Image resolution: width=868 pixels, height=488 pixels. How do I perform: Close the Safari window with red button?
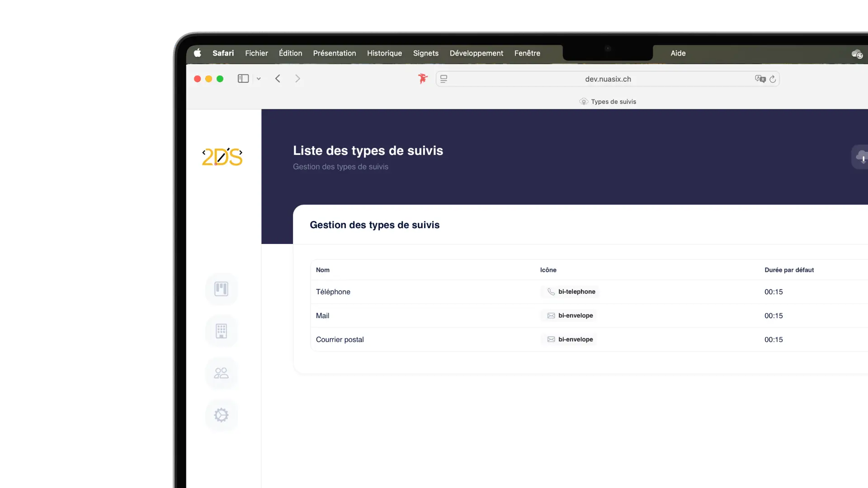click(x=198, y=79)
